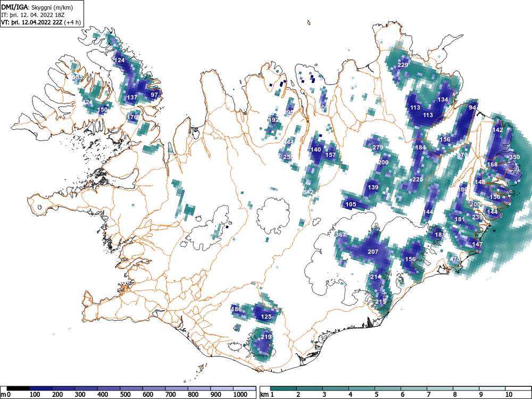Image resolution: width=532 pixels, height=399 pixels.
Task: Click visibility value 219 in the south
Action: point(266,337)
